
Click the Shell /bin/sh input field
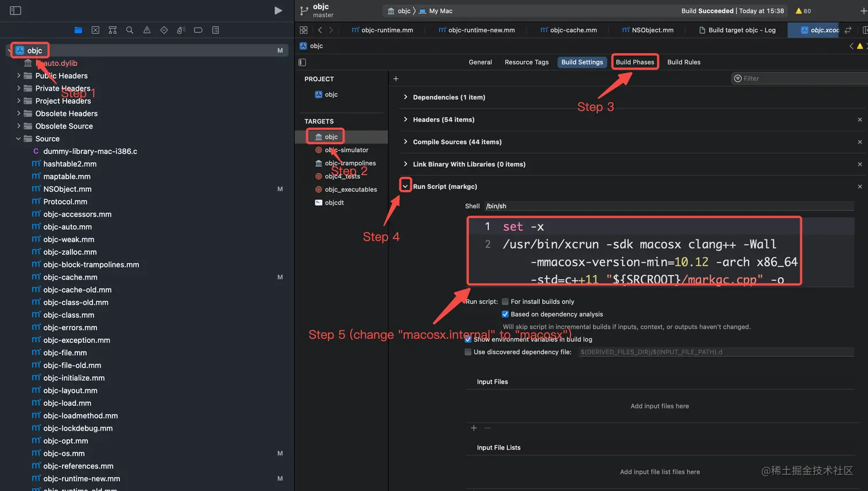pyautogui.click(x=669, y=206)
